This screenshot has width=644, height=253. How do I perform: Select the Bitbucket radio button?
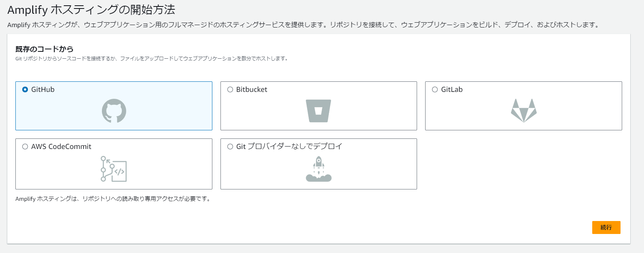coord(230,89)
